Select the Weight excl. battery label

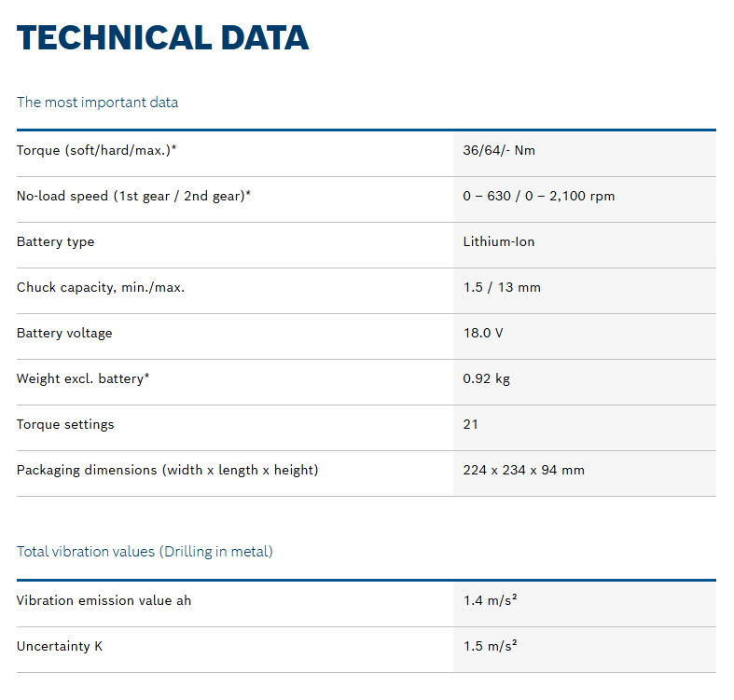click(x=83, y=378)
